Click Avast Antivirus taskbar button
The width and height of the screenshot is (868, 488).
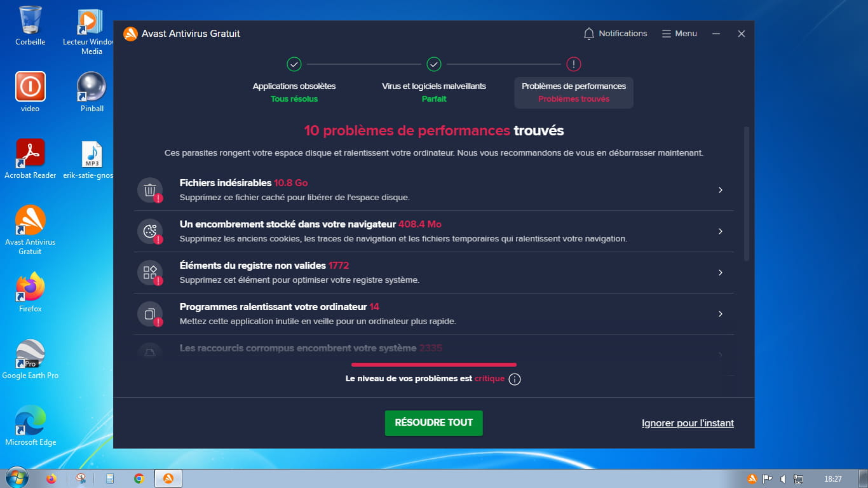pyautogui.click(x=168, y=478)
